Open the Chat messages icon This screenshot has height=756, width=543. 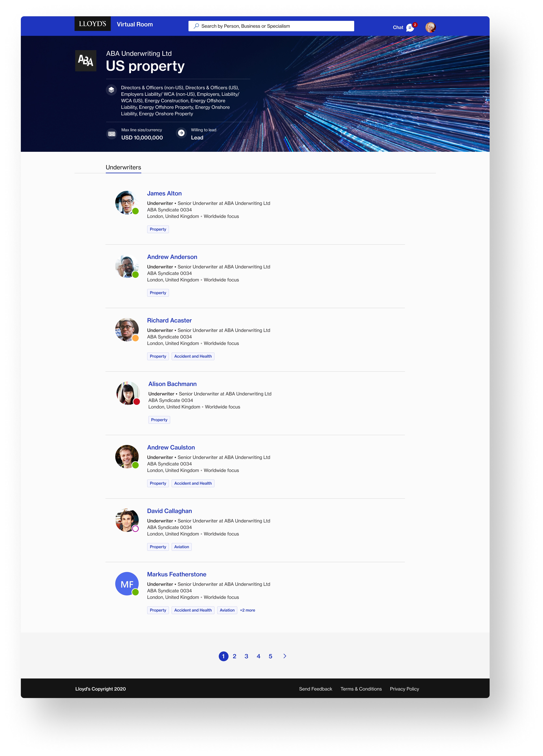(x=410, y=27)
